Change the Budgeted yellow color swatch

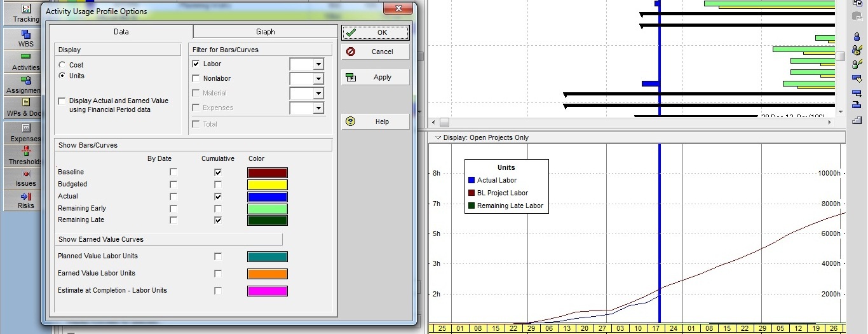coord(267,184)
